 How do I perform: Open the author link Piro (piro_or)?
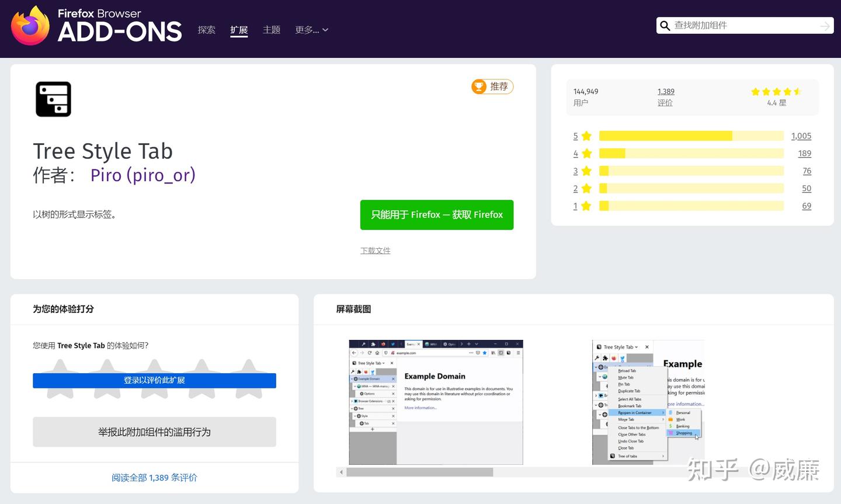point(143,175)
